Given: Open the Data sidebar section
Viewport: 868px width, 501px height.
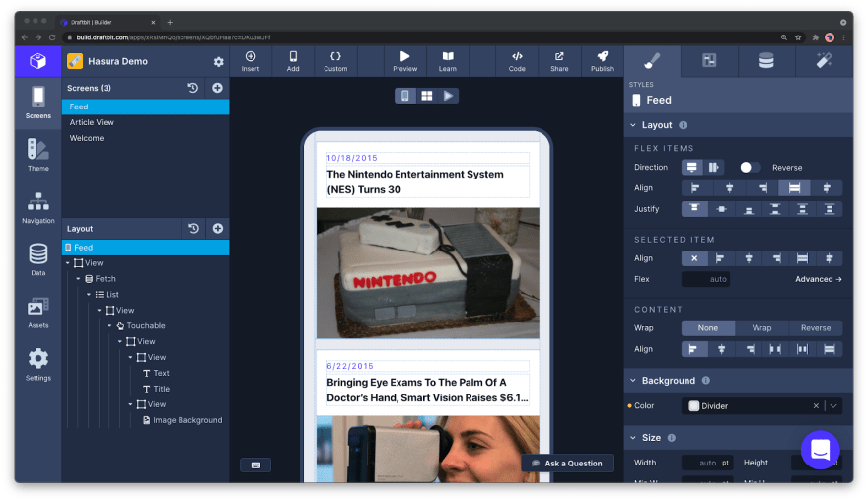Looking at the screenshot, I should point(37,259).
